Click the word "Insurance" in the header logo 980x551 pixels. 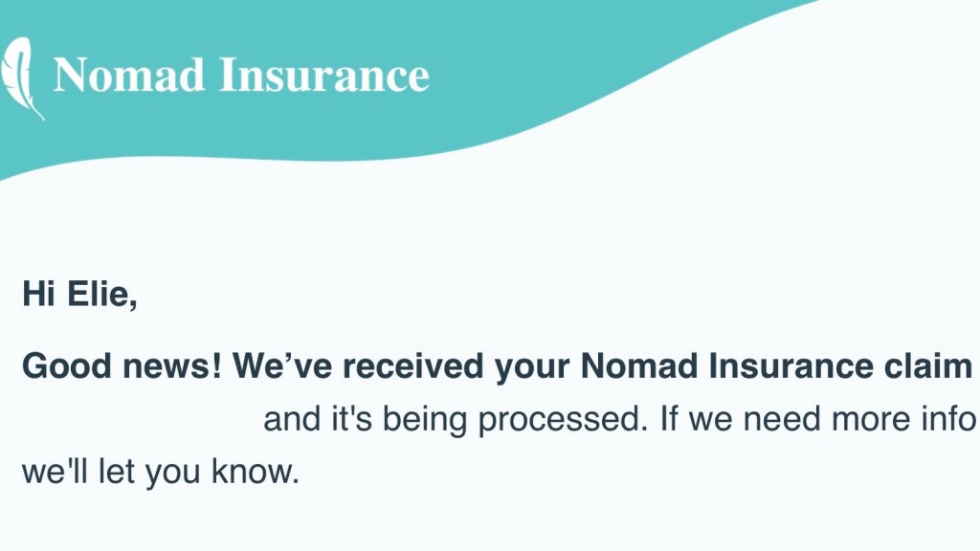324,75
